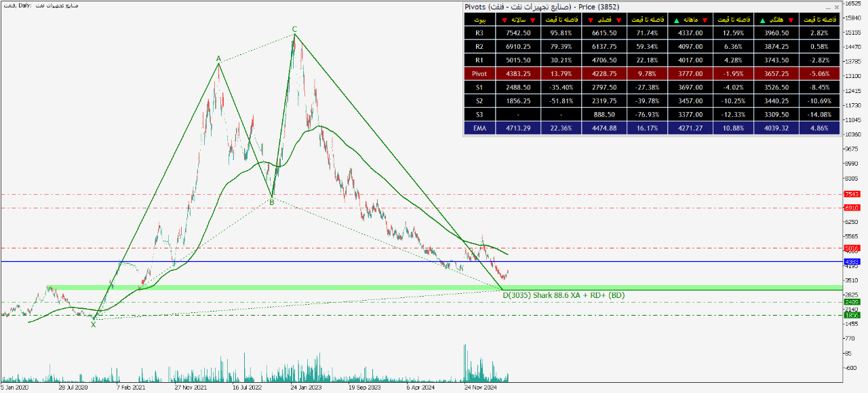Select the light green support zone rectangle
The image size is (868, 393).
click(x=271, y=288)
